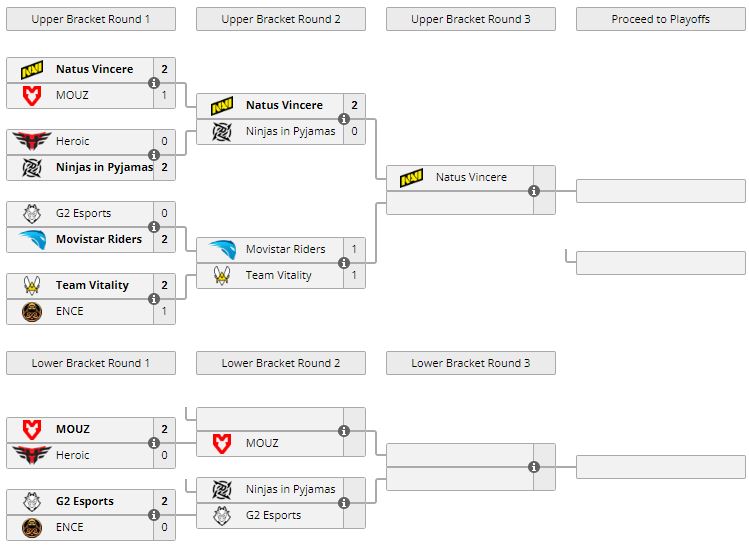Click the empty top slot under Proceed to Playoffs
The width and height of the screenshot is (749, 551).
click(661, 191)
